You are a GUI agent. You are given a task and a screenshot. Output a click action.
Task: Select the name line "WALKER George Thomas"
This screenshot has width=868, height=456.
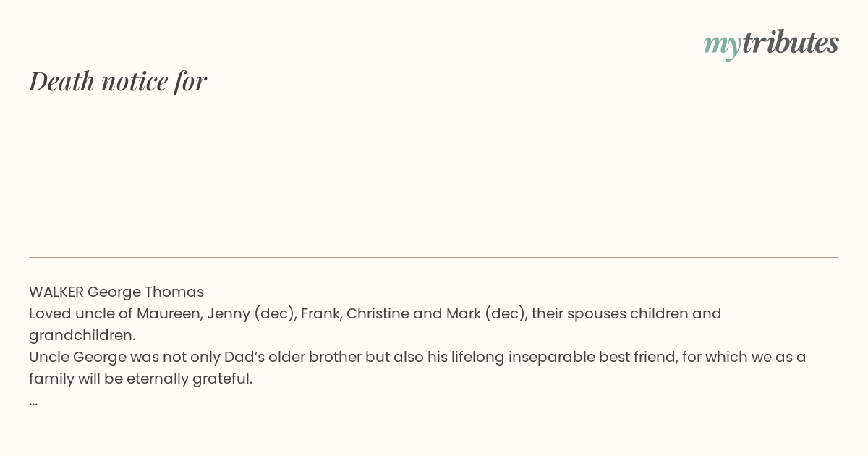coord(116,292)
